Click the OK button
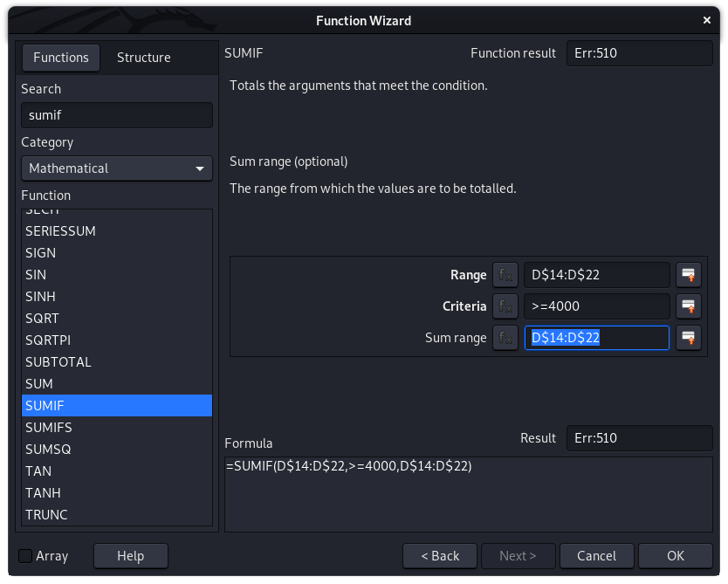 point(675,556)
